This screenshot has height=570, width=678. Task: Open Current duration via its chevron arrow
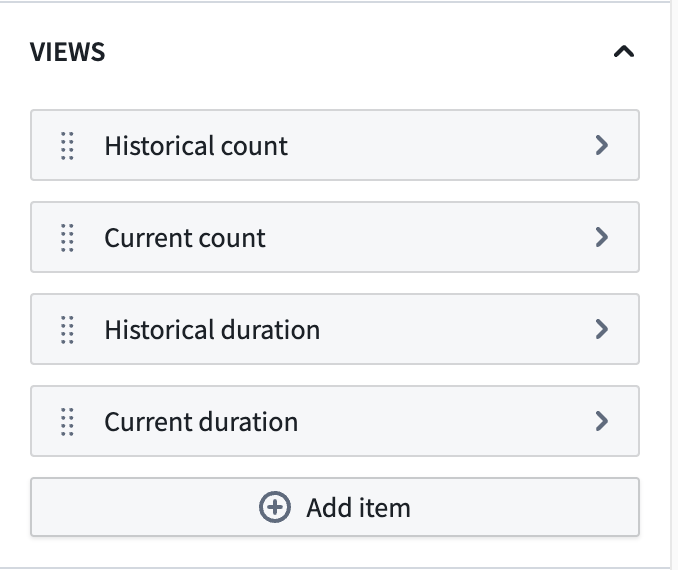coord(601,422)
